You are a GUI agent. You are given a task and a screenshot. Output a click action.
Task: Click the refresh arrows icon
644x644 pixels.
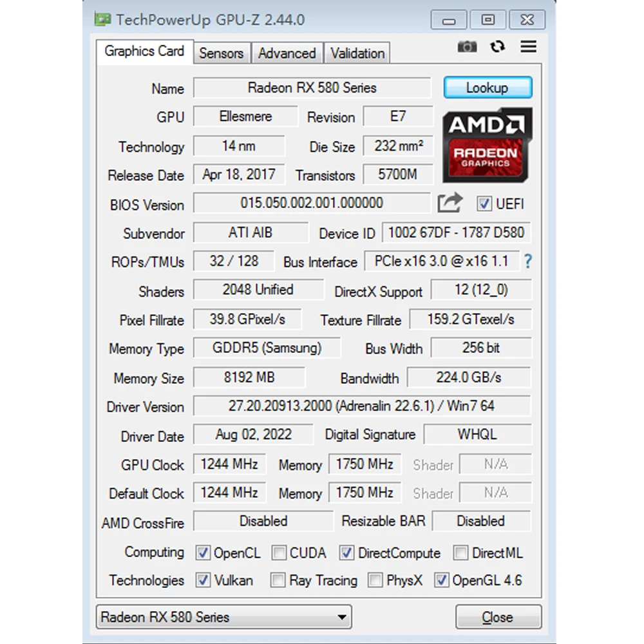(x=497, y=46)
